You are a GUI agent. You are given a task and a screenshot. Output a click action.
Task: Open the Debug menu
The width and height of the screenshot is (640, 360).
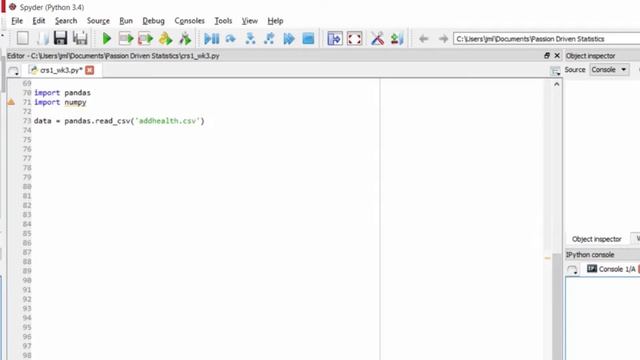pyautogui.click(x=153, y=21)
